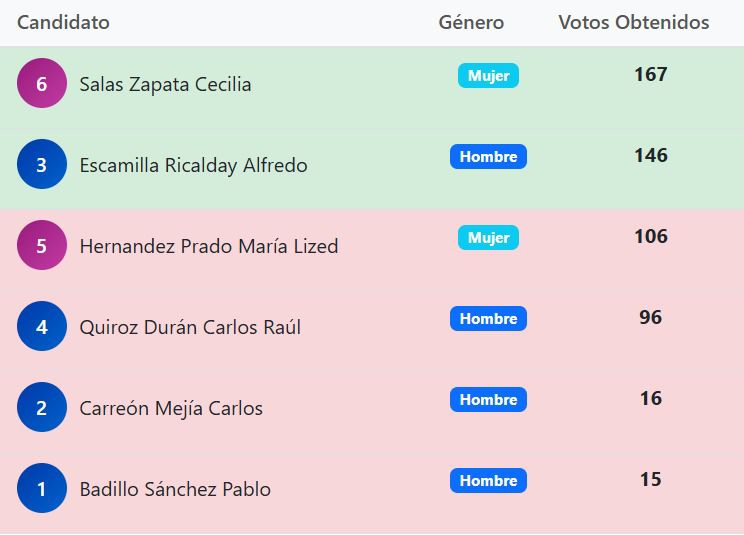The height and width of the screenshot is (535, 744).
Task: Click the number 3 circle badge
Action: [42, 165]
